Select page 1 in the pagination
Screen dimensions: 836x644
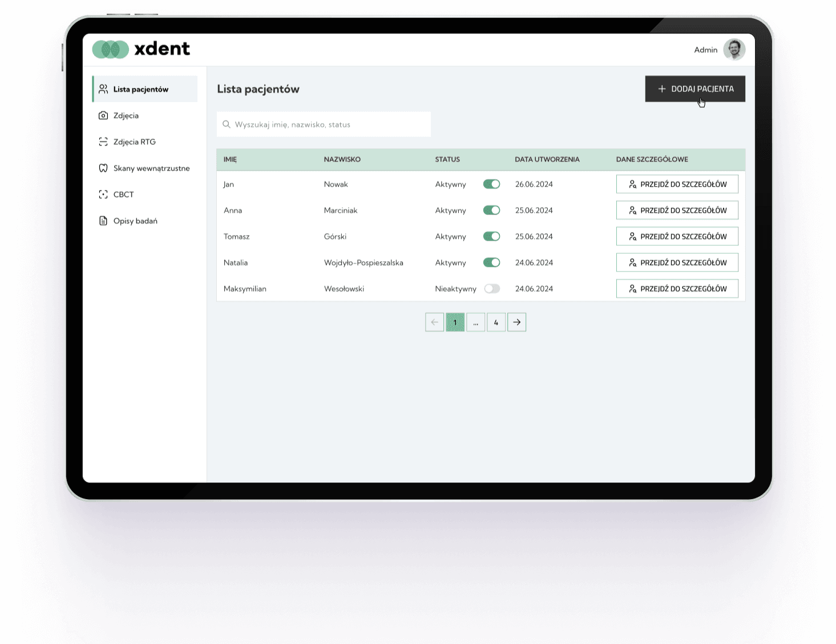tap(455, 322)
